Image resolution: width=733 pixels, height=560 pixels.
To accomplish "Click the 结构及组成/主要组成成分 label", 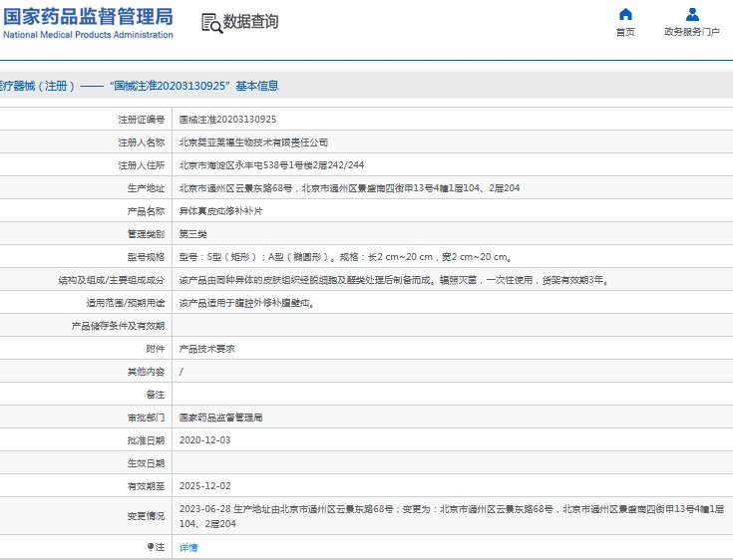I will (112, 280).
